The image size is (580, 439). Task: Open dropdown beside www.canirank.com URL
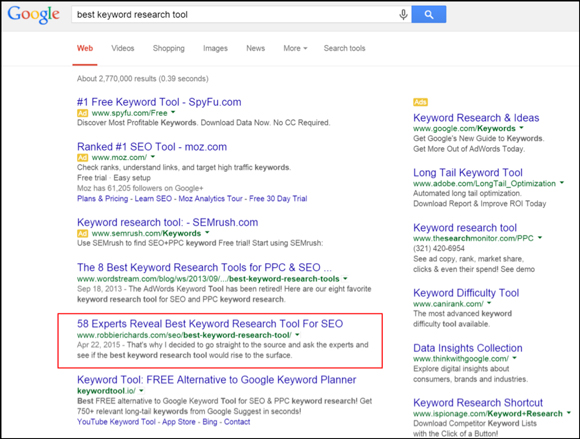[489, 303]
